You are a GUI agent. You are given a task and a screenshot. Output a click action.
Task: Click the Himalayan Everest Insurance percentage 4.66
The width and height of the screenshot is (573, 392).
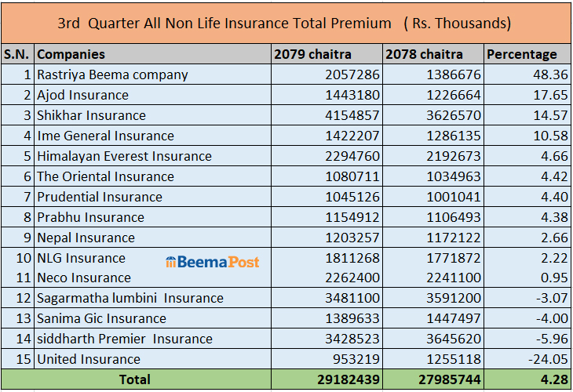coord(553,156)
